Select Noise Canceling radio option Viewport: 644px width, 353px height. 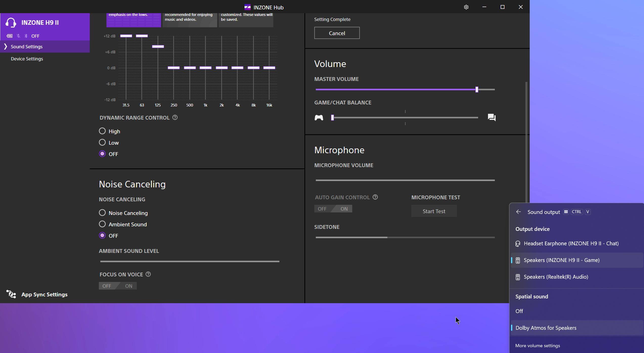(x=102, y=213)
